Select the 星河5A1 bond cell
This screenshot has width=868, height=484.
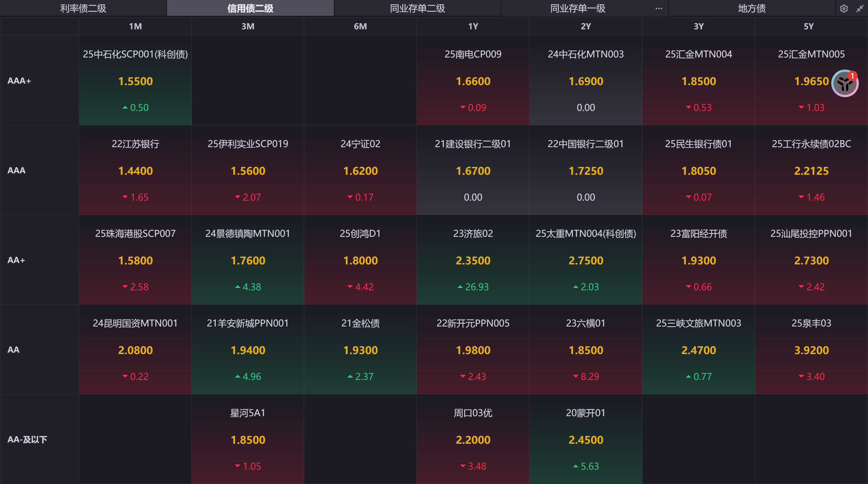[248, 439]
